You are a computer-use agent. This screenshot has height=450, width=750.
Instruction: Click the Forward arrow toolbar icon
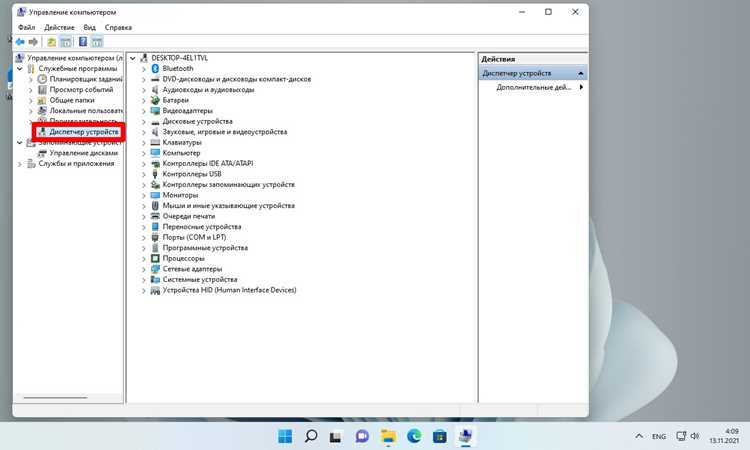(33, 42)
